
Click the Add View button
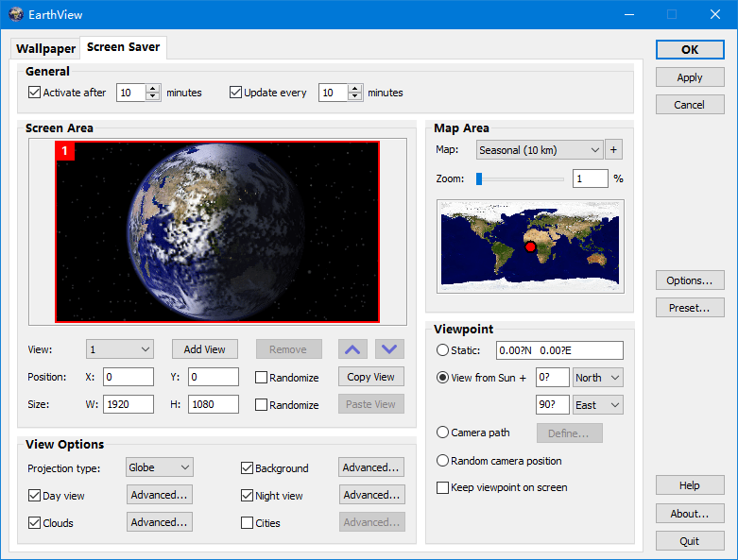[204, 349]
